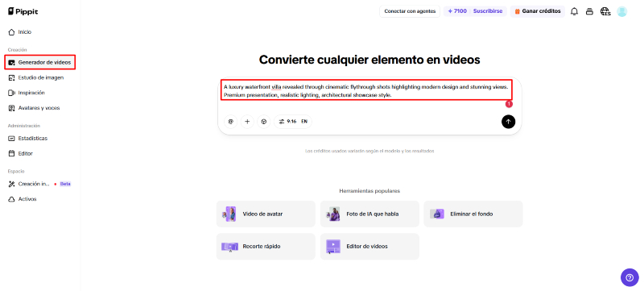The height and width of the screenshot is (291, 644).
Task: Open Video de avatar tool
Action: [266, 214]
